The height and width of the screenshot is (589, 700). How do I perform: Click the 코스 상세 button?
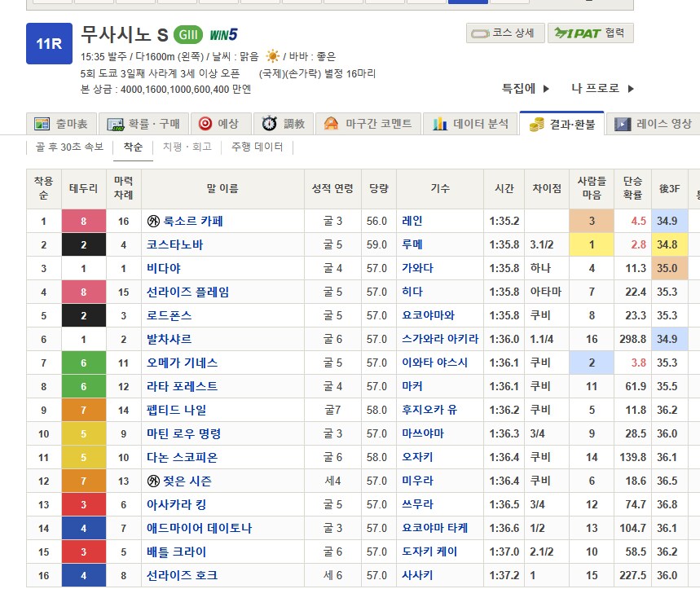click(504, 33)
